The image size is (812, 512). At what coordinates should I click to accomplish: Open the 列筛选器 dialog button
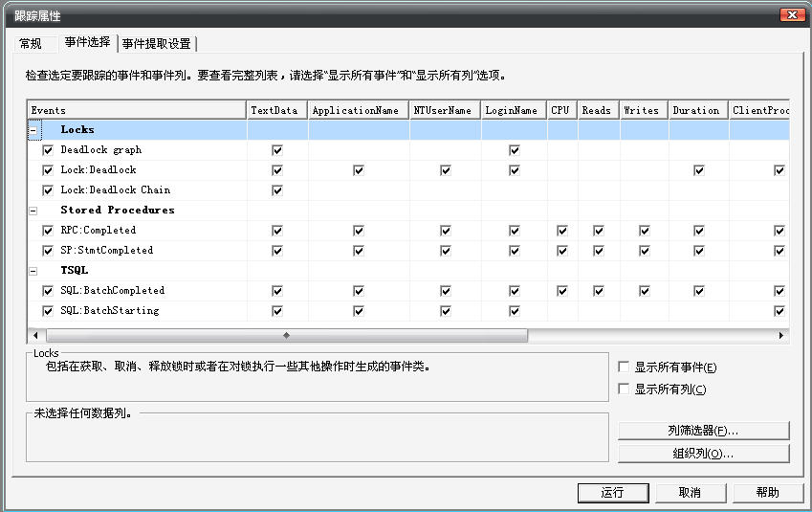[703, 431]
